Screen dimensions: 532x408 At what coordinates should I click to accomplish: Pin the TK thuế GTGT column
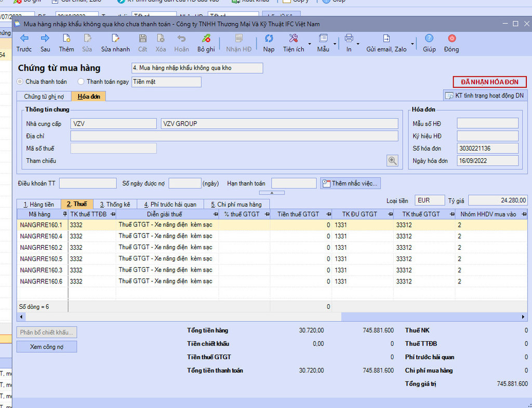[x=452, y=214]
